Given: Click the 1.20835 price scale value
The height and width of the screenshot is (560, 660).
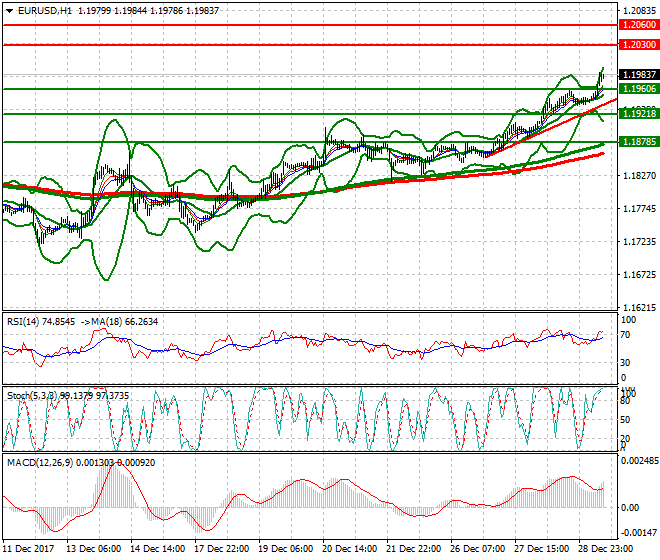Looking at the screenshot, I should tap(639, 11).
